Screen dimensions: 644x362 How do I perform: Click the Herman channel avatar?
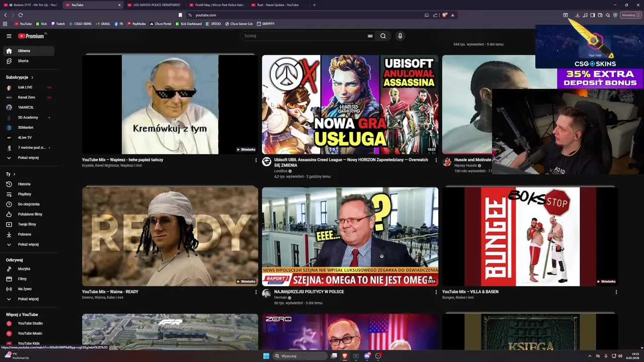267,294
